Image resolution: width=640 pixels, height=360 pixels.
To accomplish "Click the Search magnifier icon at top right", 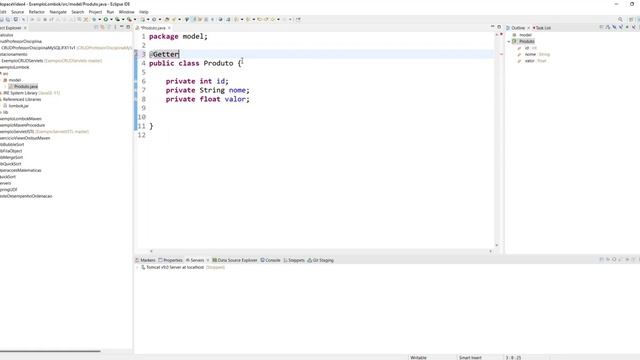I will click(620, 19).
